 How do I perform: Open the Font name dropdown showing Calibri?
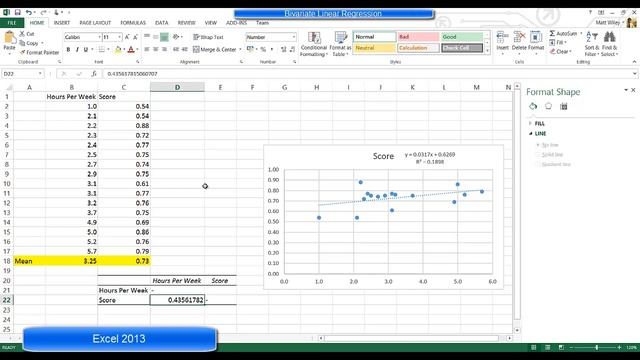pos(99,37)
